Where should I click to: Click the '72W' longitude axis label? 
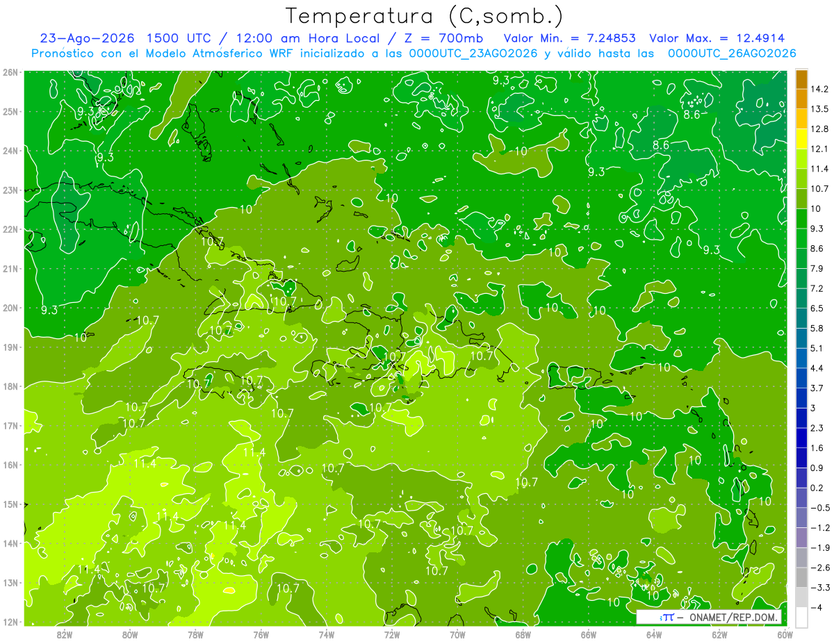(x=392, y=634)
